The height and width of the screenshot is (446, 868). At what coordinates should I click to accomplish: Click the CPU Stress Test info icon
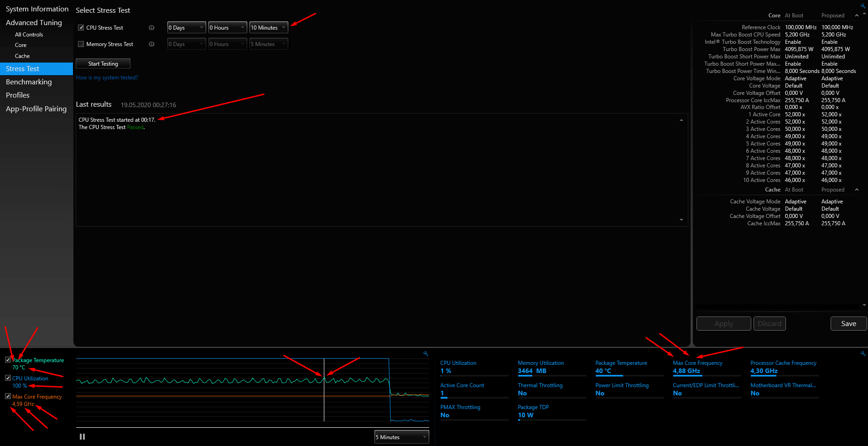pos(151,28)
